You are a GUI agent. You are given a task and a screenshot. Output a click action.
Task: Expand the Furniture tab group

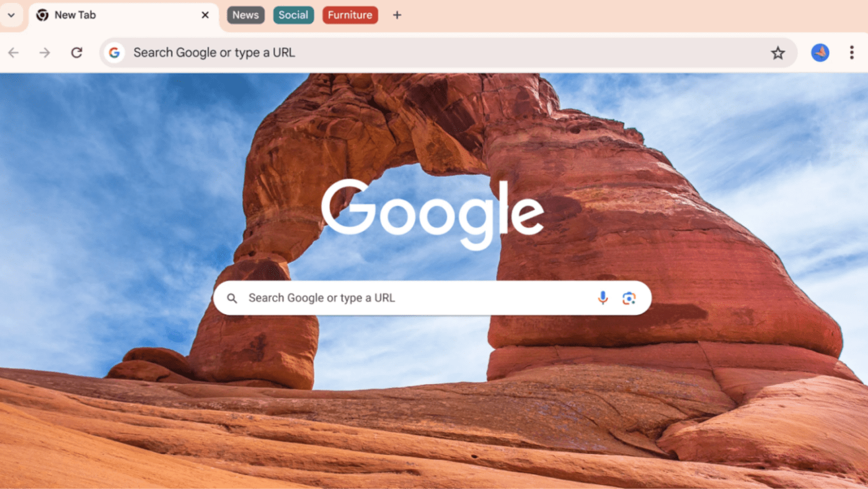pyautogui.click(x=350, y=15)
